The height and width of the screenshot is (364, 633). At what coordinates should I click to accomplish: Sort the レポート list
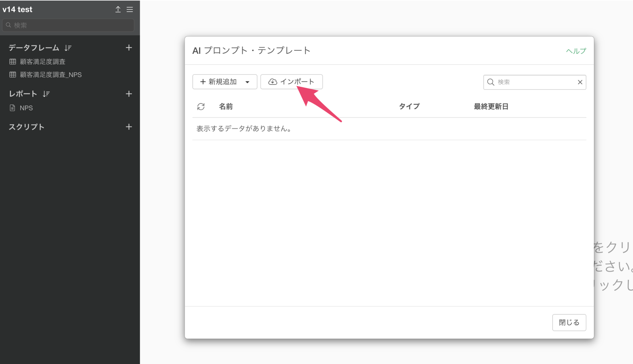tap(46, 94)
